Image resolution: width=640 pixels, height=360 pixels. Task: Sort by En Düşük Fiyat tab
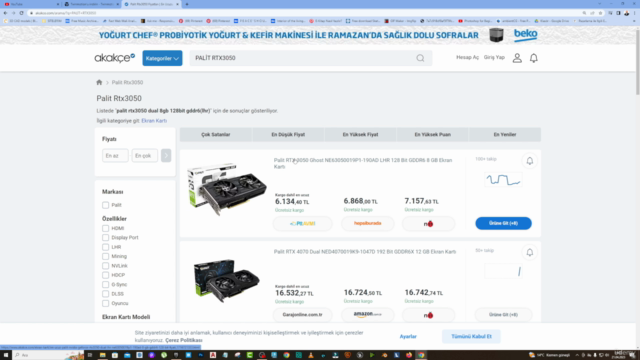point(288,135)
